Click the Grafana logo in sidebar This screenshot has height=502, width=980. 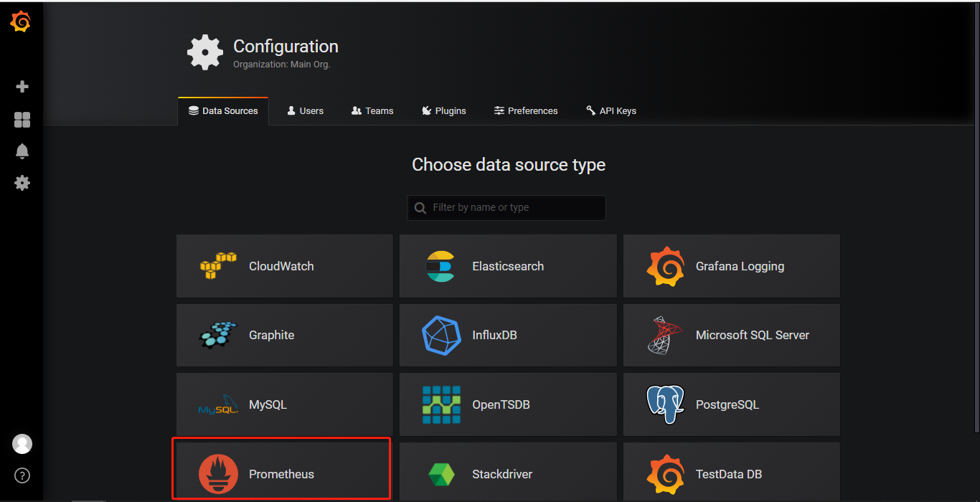tap(21, 22)
